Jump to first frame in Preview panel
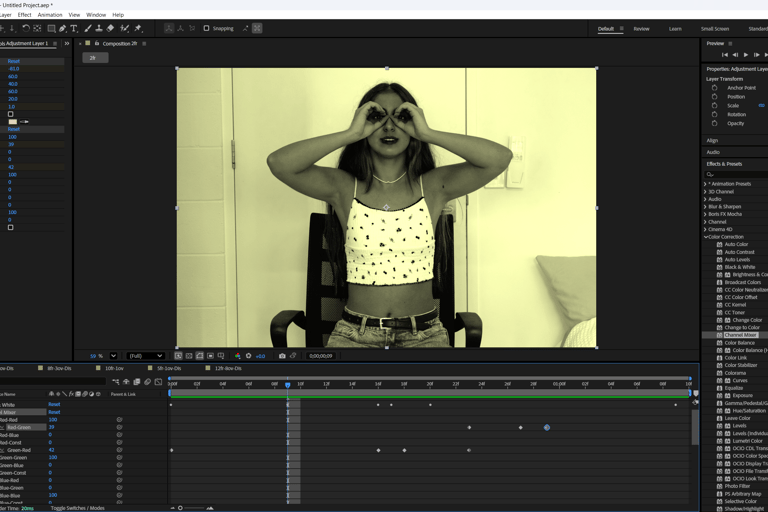The image size is (768, 512). [725, 55]
